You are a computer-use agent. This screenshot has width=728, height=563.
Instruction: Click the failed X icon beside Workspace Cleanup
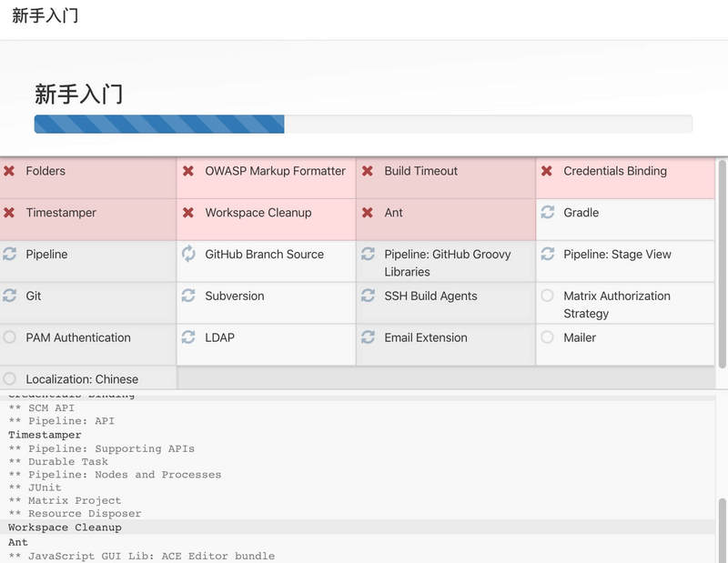click(x=188, y=213)
